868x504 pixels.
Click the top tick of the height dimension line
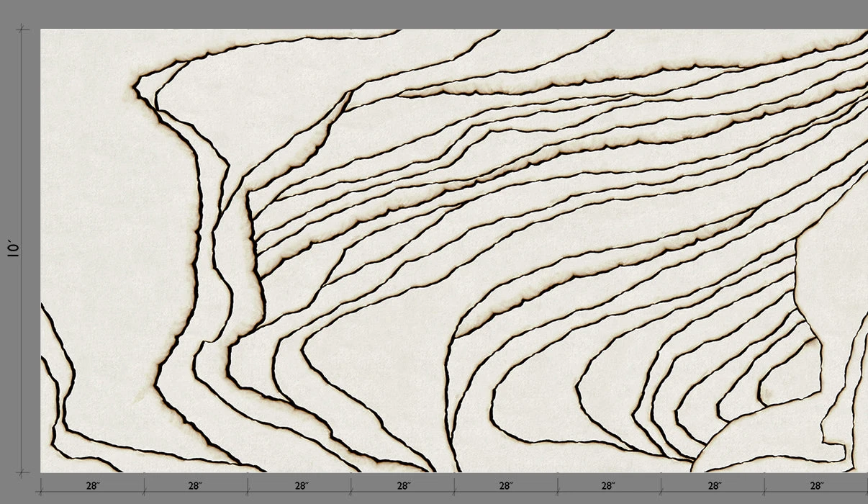coord(23,30)
